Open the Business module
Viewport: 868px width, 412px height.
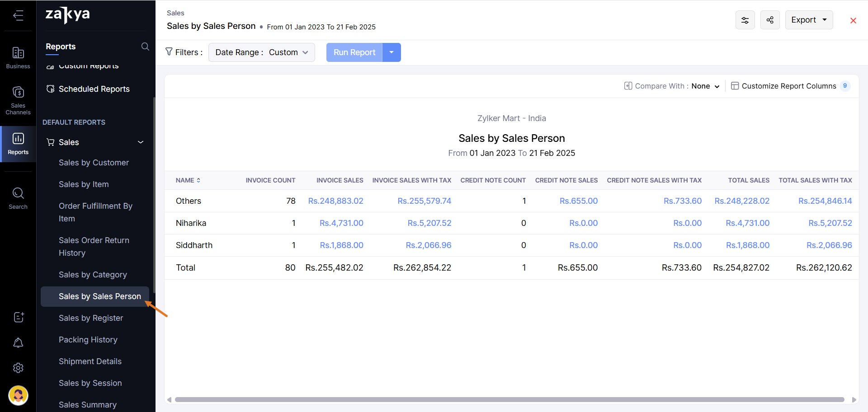[x=18, y=58]
